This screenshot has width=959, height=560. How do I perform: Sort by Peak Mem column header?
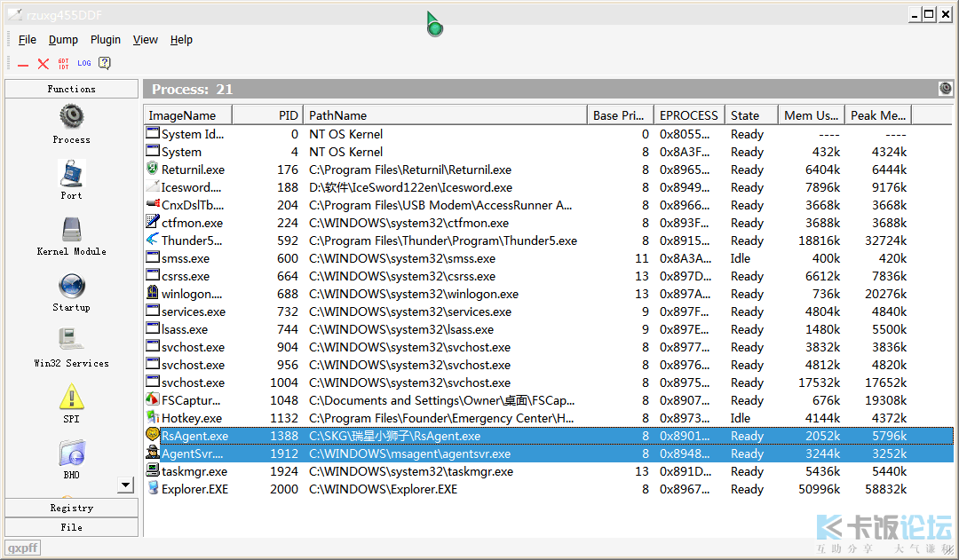pyautogui.click(x=878, y=115)
